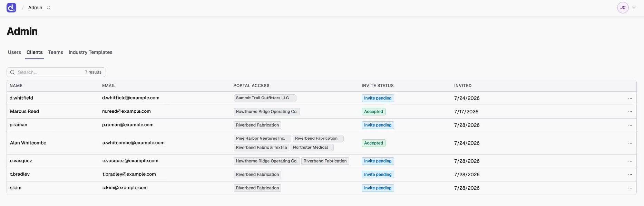644x206 pixels.
Task: Click p.raman's Riverbend Fabrication tag
Action: coord(257,125)
